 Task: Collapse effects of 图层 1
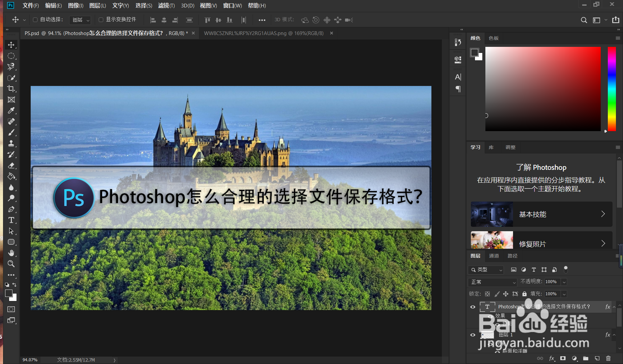(615, 335)
